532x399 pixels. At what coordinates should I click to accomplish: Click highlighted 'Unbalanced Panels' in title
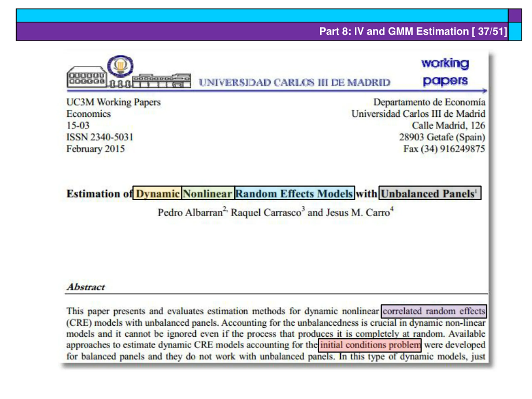click(x=430, y=193)
